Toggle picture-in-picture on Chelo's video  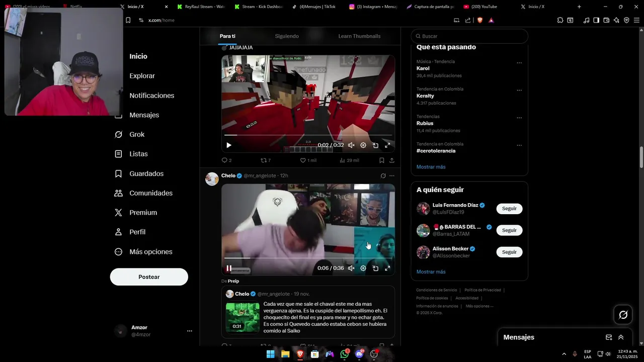tap(375, 268)
